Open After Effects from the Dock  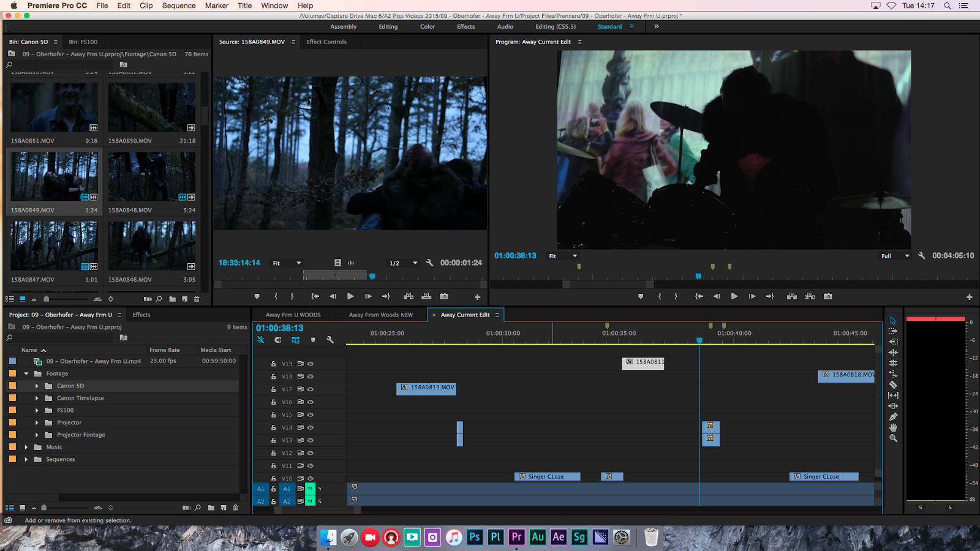tap(558, 537)
